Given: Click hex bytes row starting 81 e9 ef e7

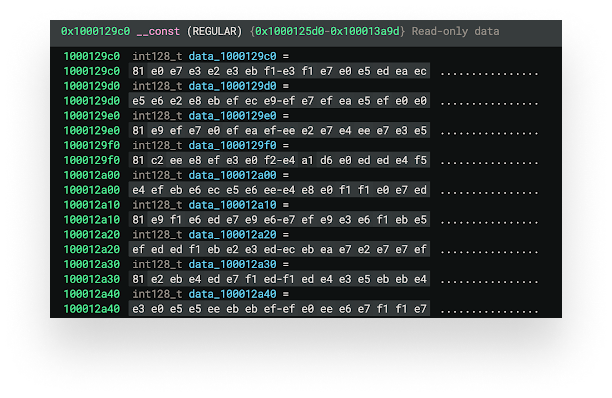Looking at the screenshot, I should [279, 130].
